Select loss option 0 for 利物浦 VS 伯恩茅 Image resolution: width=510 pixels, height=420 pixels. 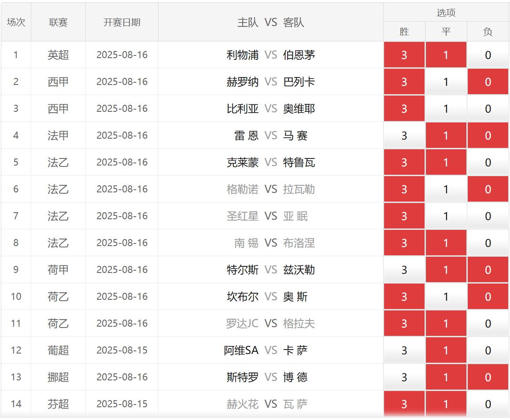coord(488,55)
